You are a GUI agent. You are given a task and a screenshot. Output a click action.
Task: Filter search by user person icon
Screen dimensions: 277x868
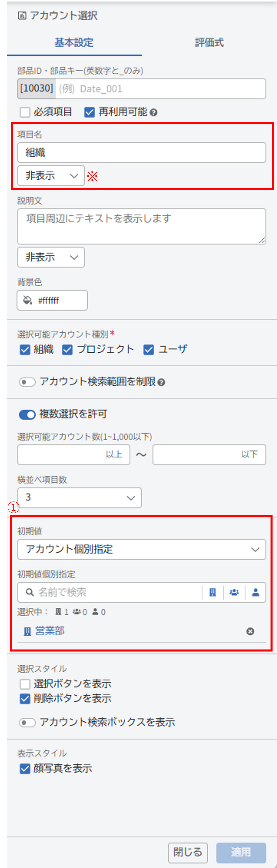[255, 592]
